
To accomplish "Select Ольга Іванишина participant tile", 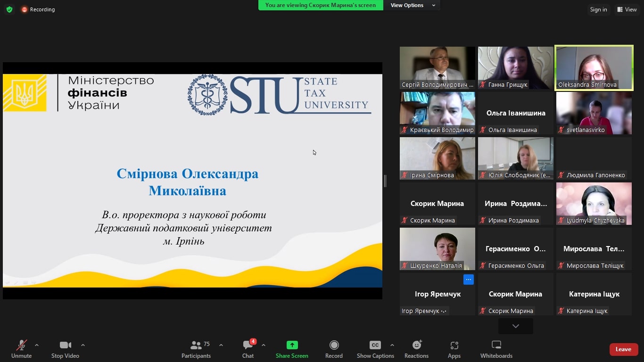I will [516, 113].
